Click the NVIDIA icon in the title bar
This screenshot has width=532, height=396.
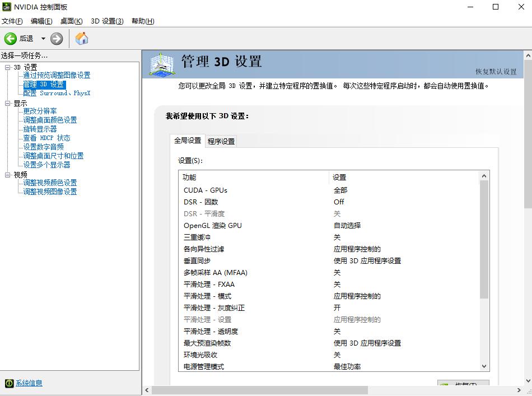click(x=7, y=7)
